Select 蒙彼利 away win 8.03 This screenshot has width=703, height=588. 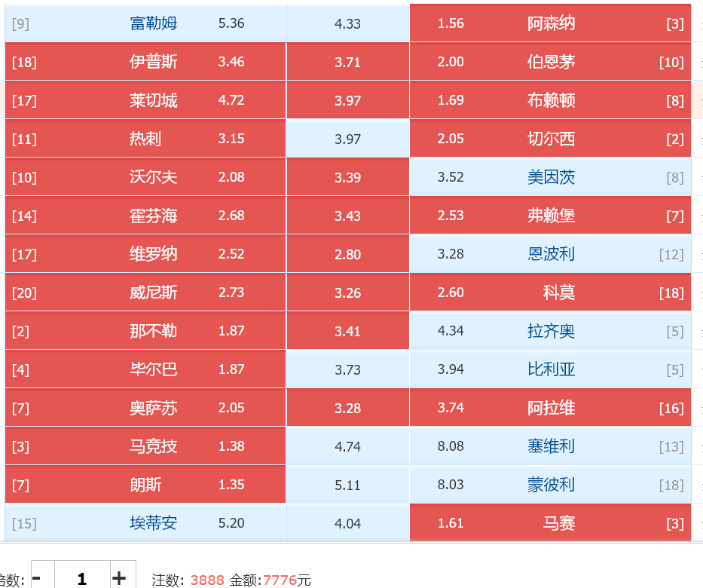tap(550, 485)
